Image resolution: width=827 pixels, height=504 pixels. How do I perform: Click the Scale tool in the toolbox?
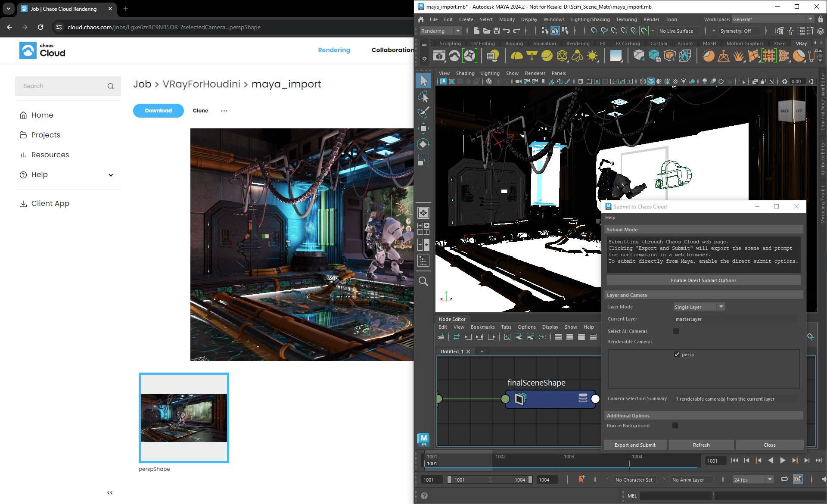[424, 160]
